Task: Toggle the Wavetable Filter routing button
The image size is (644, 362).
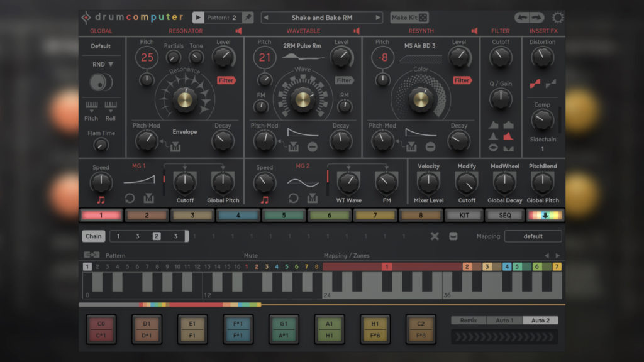Action: pos(344,80)
